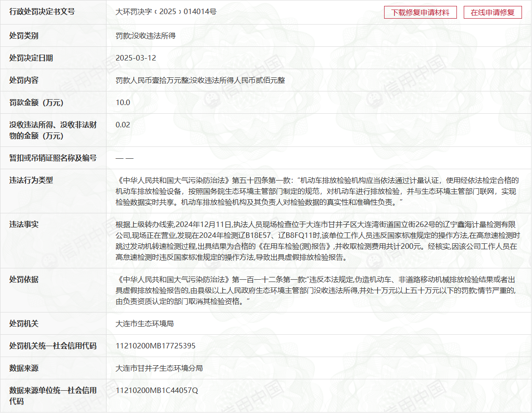
Task: Select the data source 大连市甘井子生态环境分局
Action: coord(159,368)
